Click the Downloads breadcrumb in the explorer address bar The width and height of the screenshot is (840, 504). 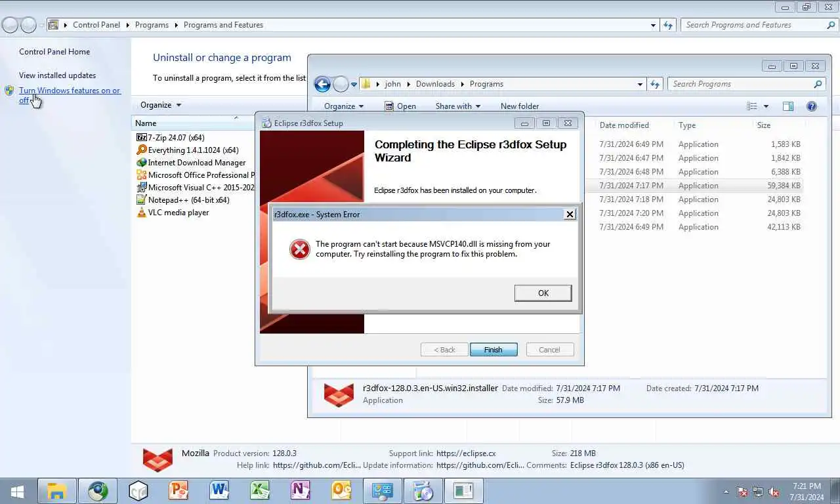pyautogui.click(x=435, y=84)
